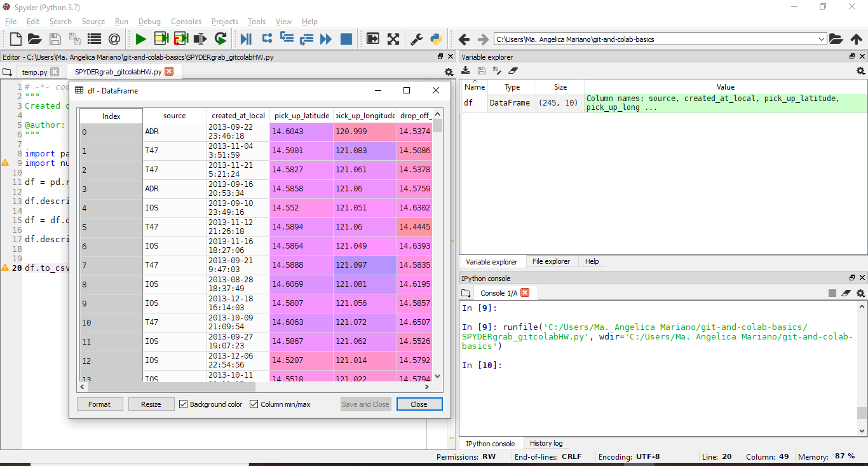Open Spyder preferences with the wrench icon
Screen dimensions: 868x466
[416, 39]
